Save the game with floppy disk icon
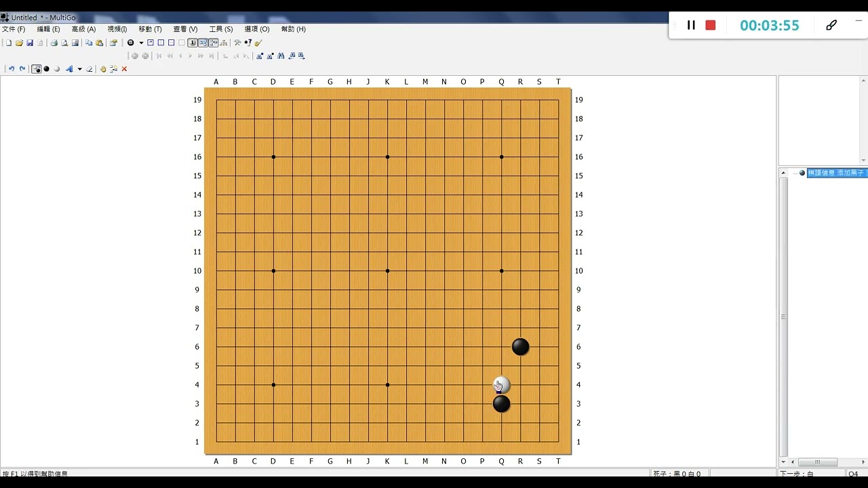 click(x=30, y=43)
